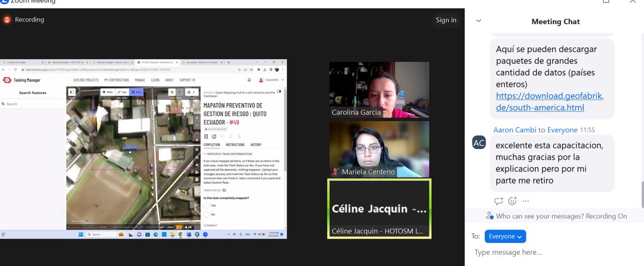Viewport: 644px width, 266px height.
Task: Open the ABOUT menu item
Action: point(169,80)
